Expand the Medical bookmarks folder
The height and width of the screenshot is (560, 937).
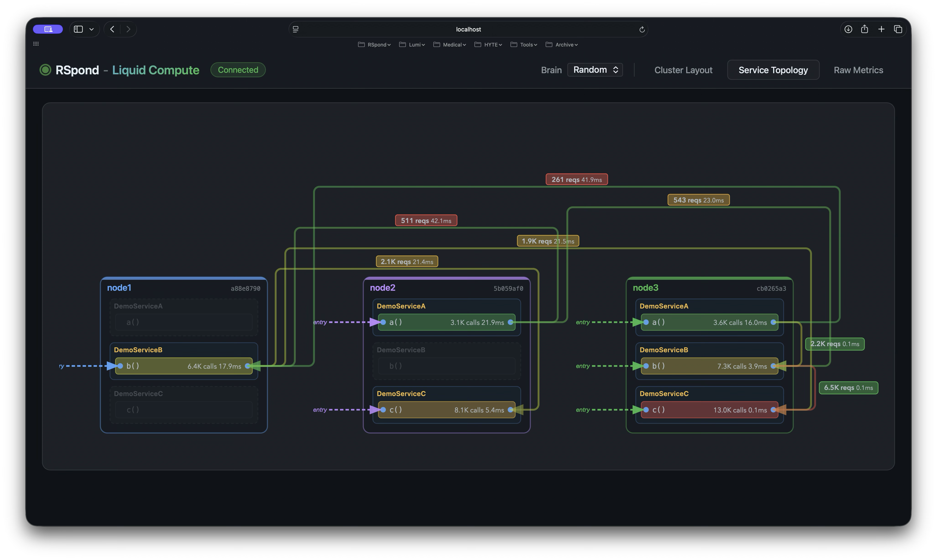point(449,44)
